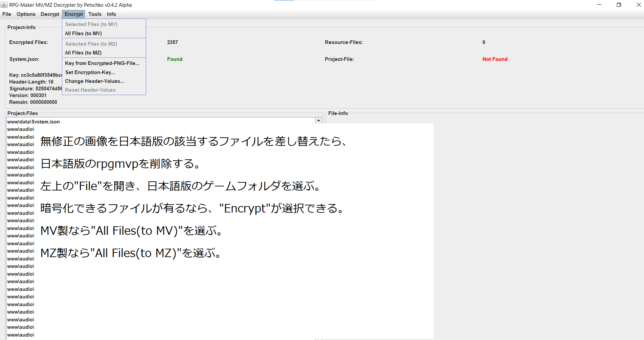Click the encrypted files count 2357
644x340 pixels.
(173, 42)
